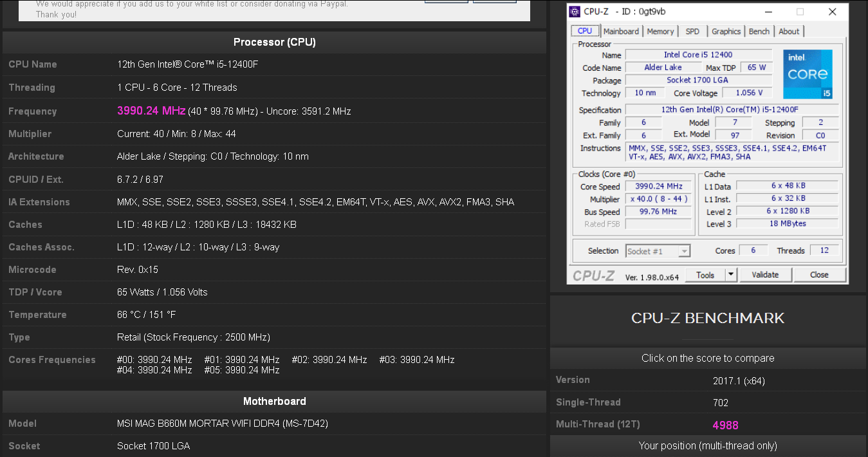The width and height of the screenshot is (868, 457).
Task: Click the Technology value '10 nm' in CPU-Z
Action: pyautogui.click(x=645, y=93)
